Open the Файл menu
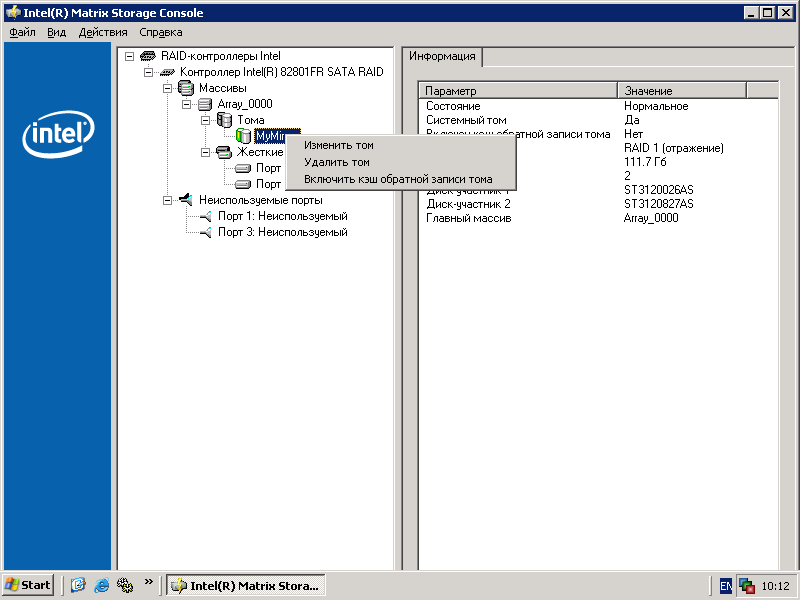The image size is (800, 600). pos(22,32)
